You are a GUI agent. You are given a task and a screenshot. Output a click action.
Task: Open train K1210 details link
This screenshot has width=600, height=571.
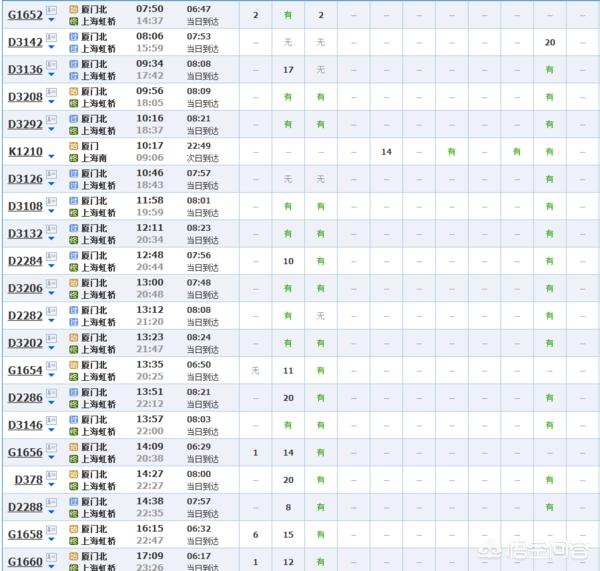25,152
